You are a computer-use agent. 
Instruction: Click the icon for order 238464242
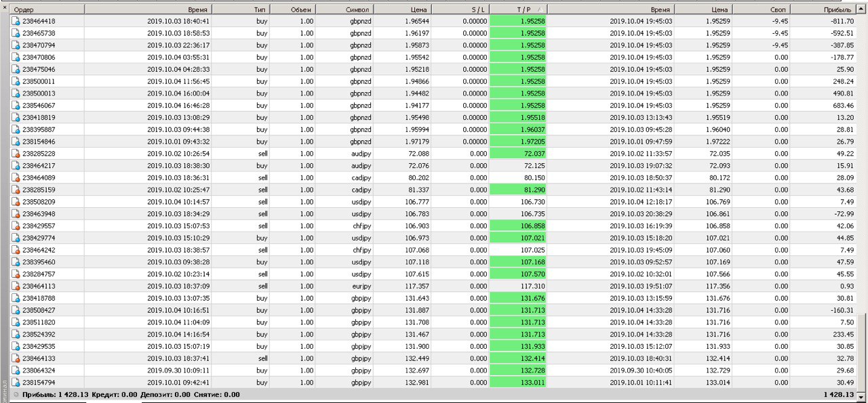click(16, 250)
